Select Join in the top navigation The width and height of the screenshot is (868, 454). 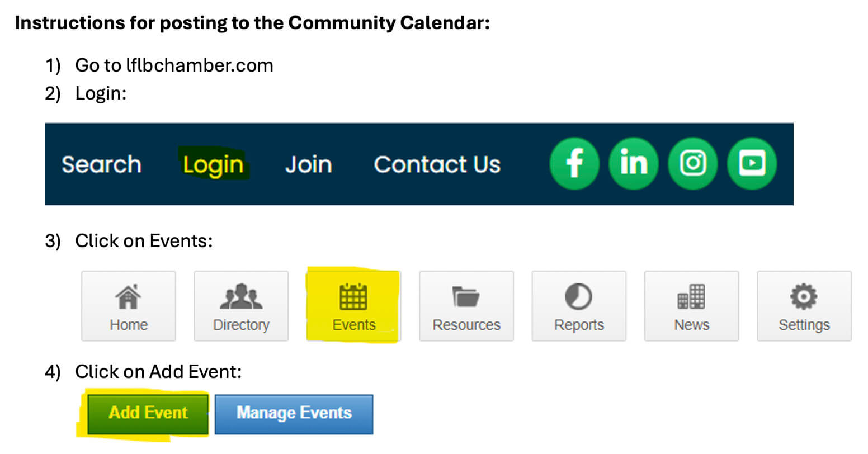click(309, 164)
